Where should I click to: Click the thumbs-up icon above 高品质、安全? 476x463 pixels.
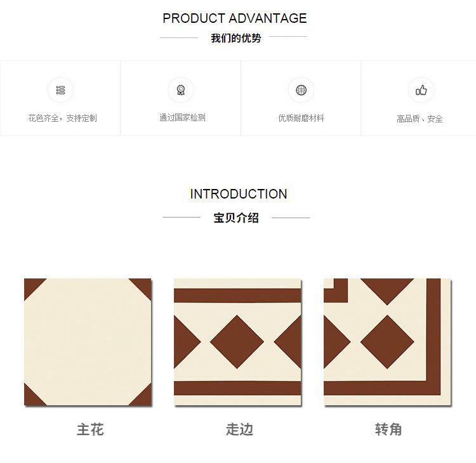tap(421, 90)
